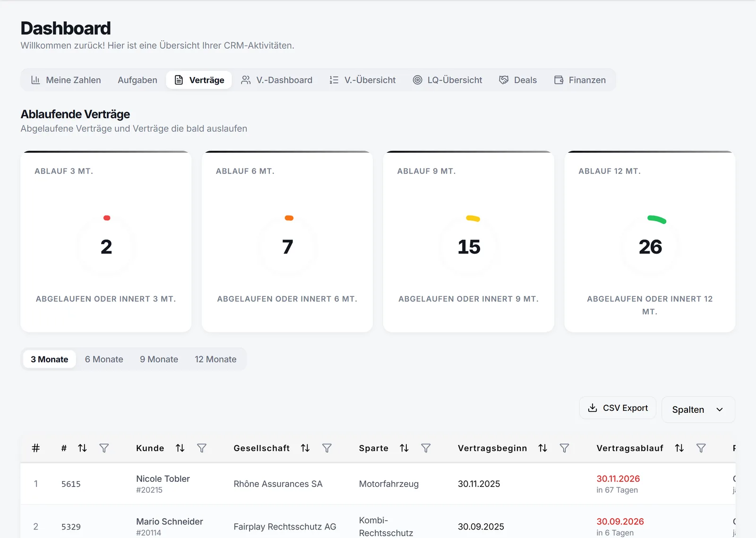Filter the Kunde column
This screenshot has width=756, height=538.
pyautogui.click(x=202, y=448)
